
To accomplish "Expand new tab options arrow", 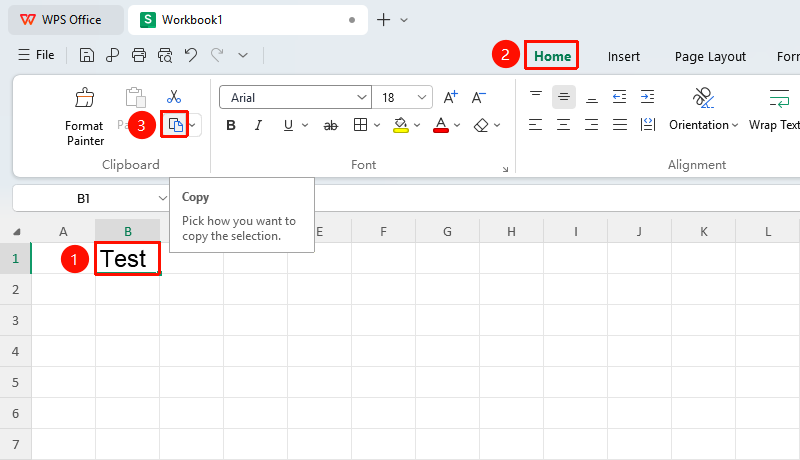I will coord(404,20).
